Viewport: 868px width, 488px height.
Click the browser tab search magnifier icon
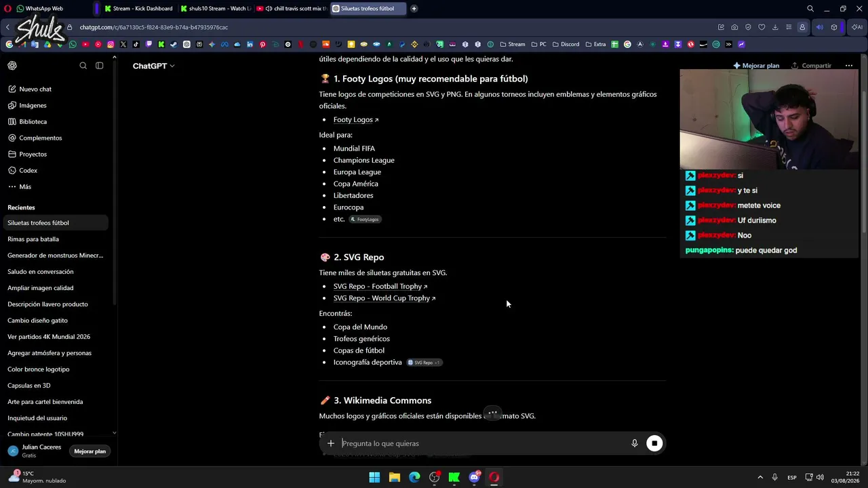pyautogui.click(x=810, y=9)
